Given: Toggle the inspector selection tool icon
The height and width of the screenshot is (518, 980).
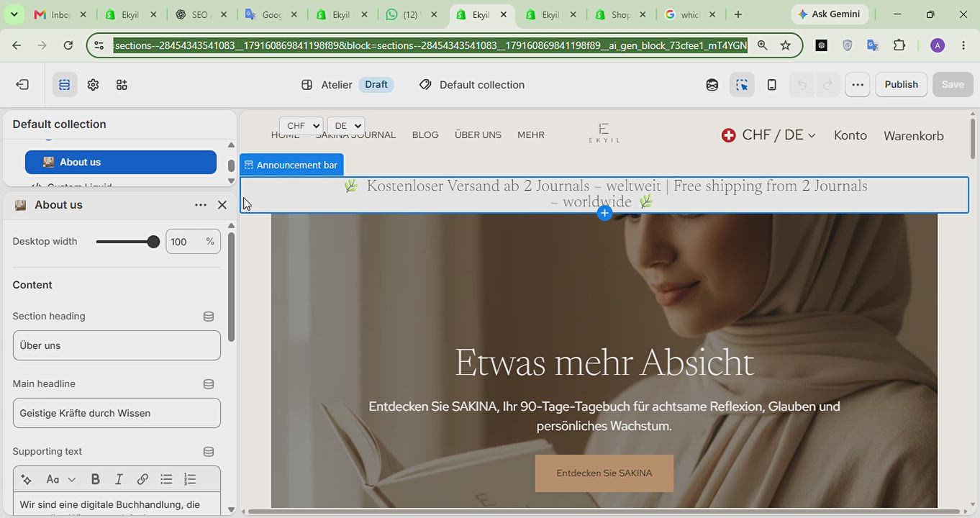Looking at the screenshot, I should (742, 85).
